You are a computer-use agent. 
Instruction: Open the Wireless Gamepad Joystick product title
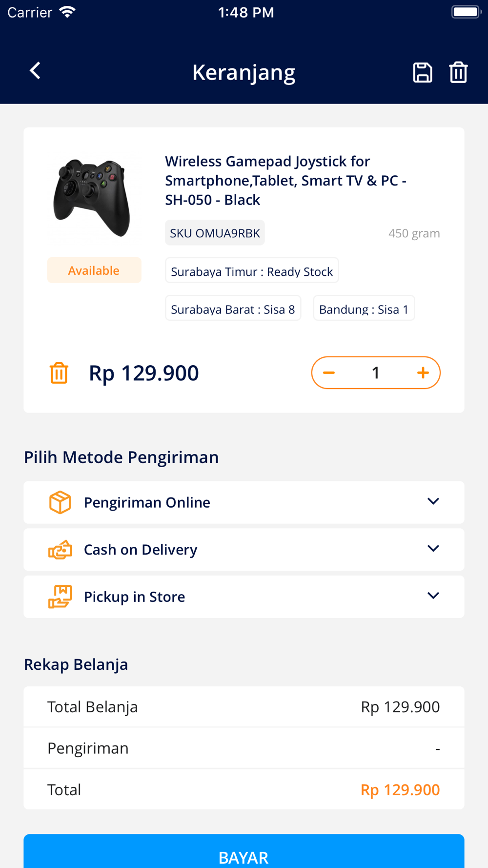(x=286, y=181)
